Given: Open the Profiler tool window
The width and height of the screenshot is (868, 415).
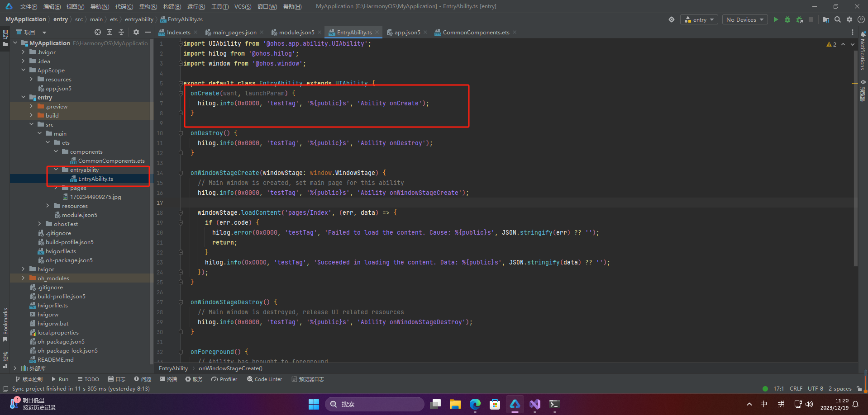Looking at the screenshot, I should (224, 379).
